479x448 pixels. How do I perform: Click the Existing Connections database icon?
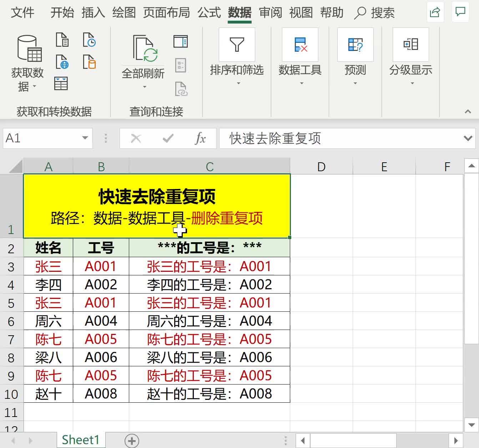click(x=89, y=62)
